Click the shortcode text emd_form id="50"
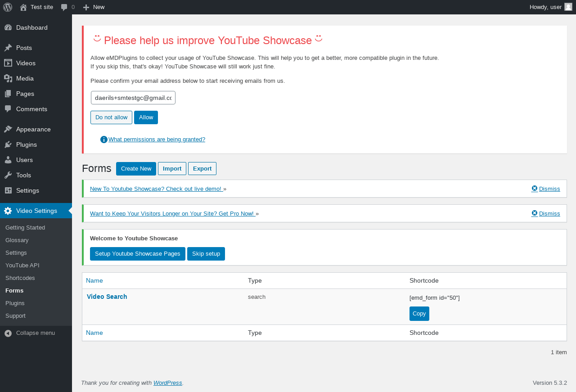This screenshot has width=576, height=392. (x=435, y=298)
